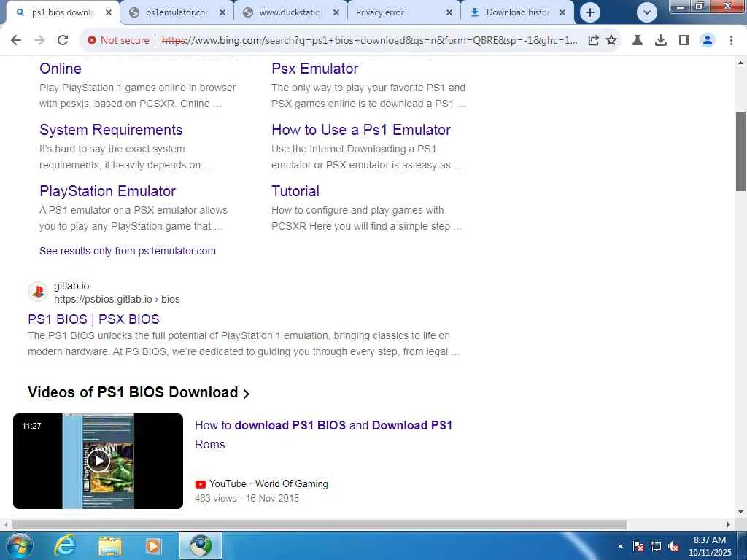Open the Online sublink
This screenshot has width=747, height=560.
tap(61, 69)
